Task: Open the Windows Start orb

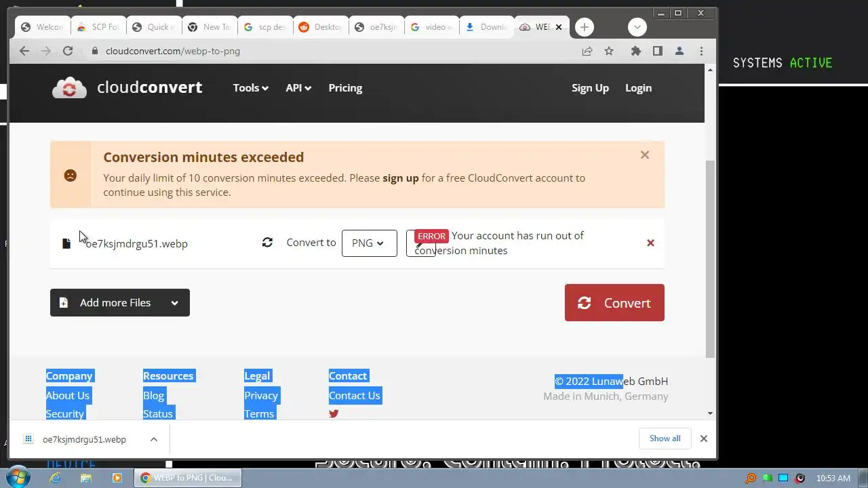Action: point(17,477)
